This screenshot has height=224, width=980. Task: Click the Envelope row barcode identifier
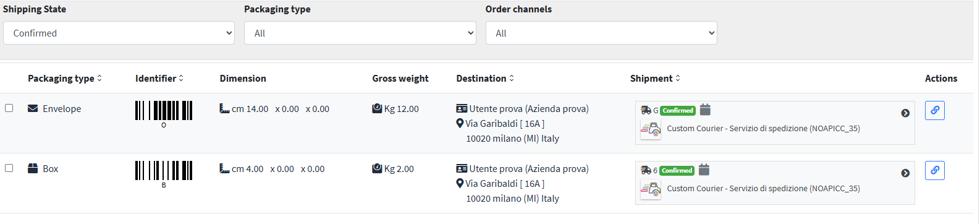click(164, 114)
